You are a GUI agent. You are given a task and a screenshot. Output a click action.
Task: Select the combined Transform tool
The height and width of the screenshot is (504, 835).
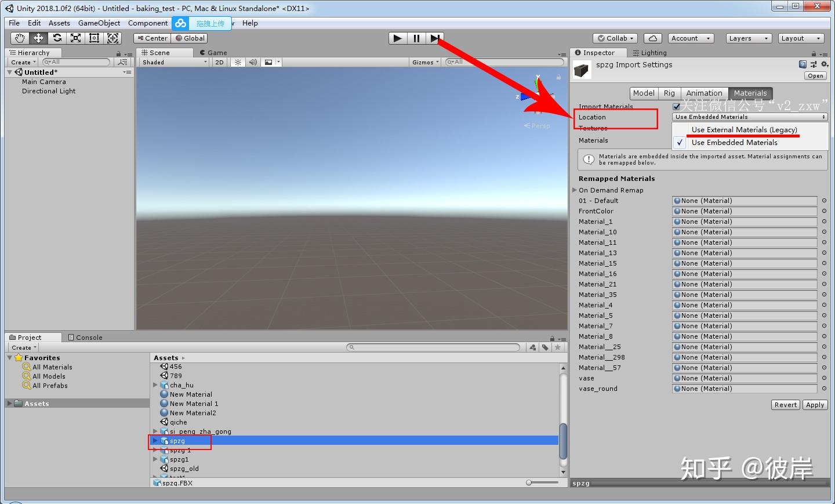[112, 38]
